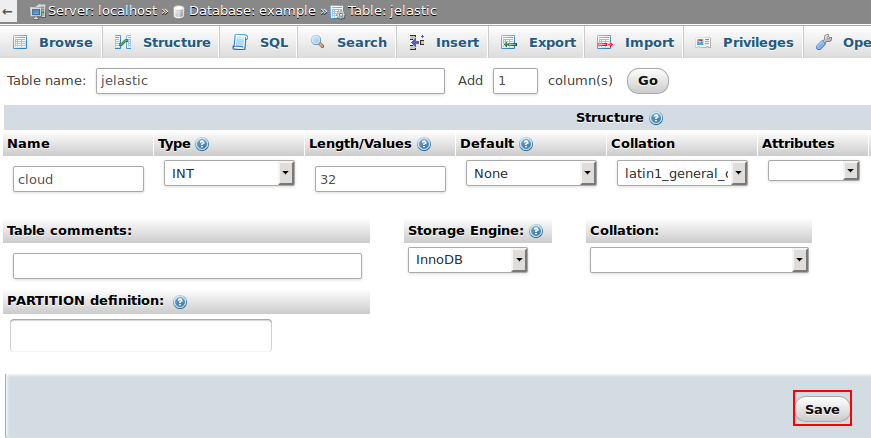
Task: Click the Go button to add columns
Action: point(647,81)
